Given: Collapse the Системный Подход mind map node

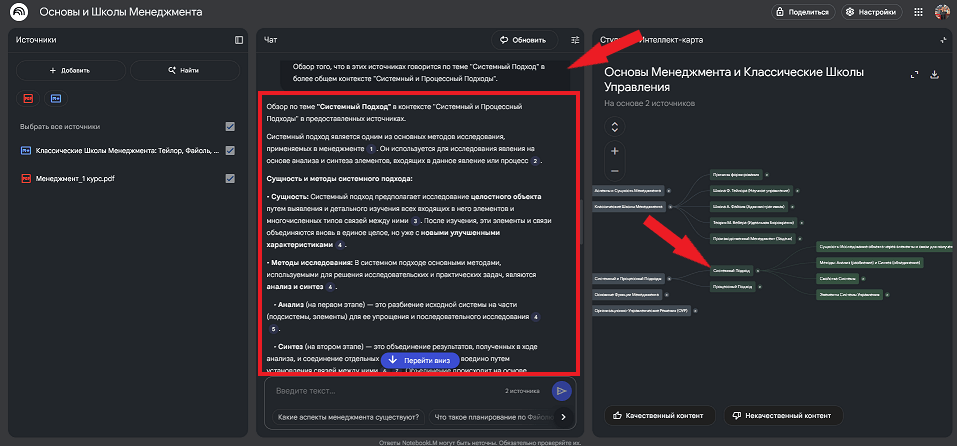Looking at the screenshot, I should [756, 270].
